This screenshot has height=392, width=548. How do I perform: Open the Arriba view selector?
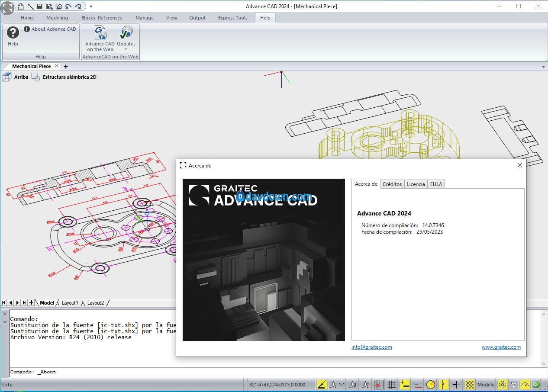click(21, 77)
